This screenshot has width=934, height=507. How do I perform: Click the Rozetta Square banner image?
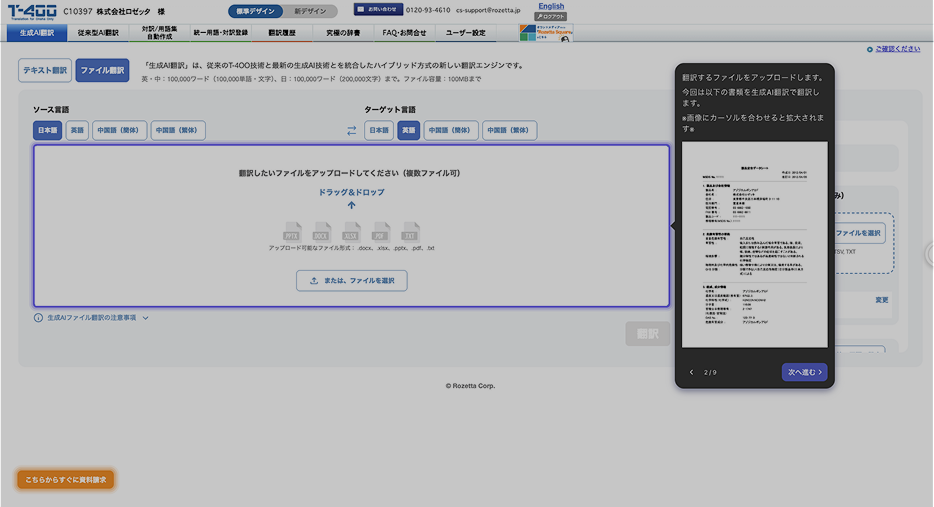546,33
